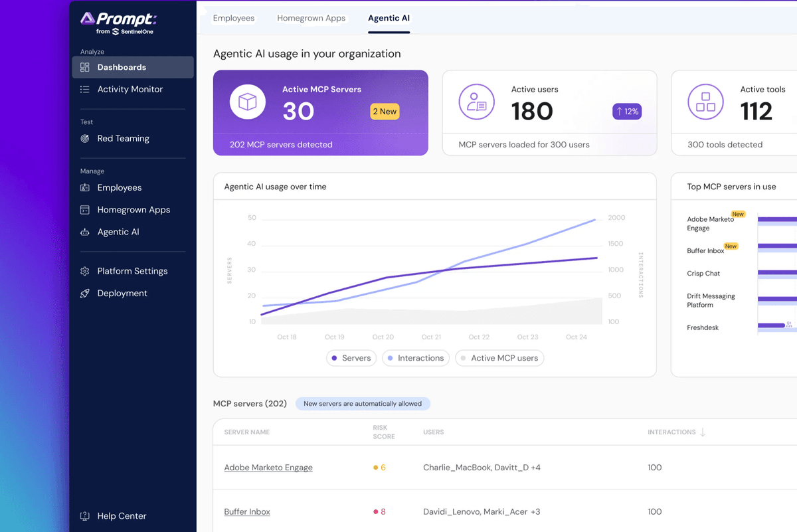Toggle the Active MCP users legend item
Screen dimensions: 797x532
pyautogui.click(x=499, y=358)
